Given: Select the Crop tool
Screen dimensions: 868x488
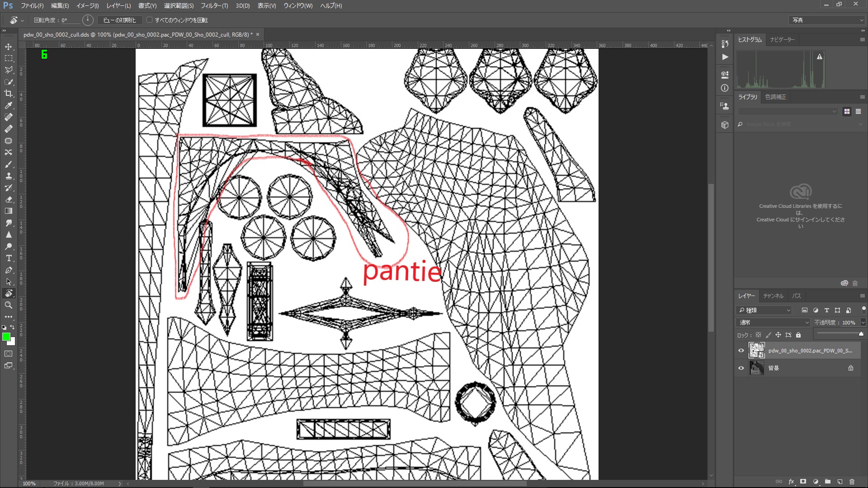Looking at the screenshot, I should 9,94.
